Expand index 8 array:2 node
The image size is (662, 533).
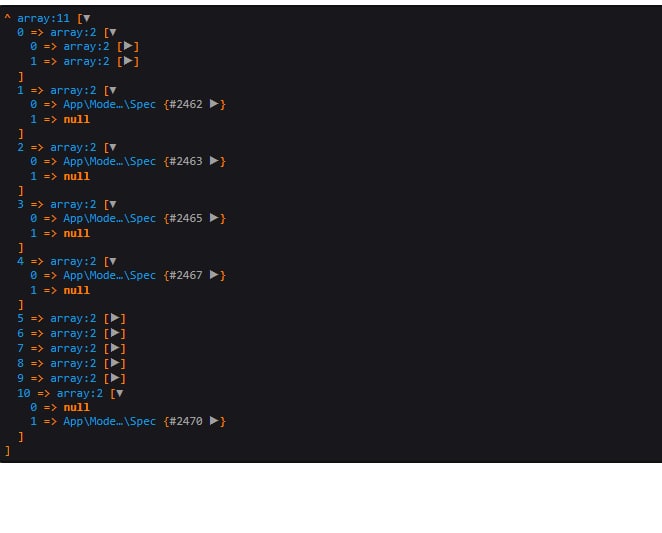(x=115, y=363)
